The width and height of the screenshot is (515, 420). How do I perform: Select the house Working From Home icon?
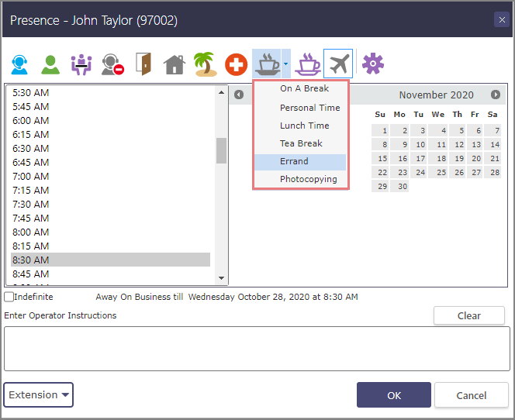[175, 64]
